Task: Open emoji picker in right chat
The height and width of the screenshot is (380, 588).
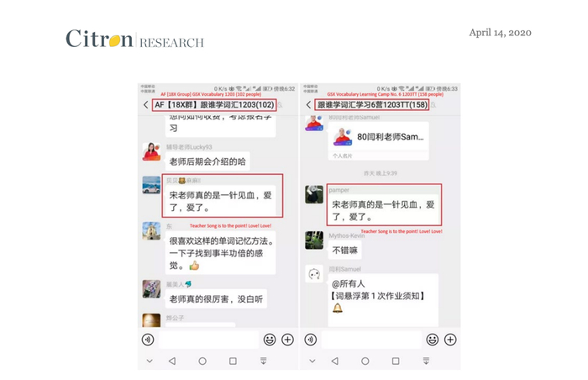Action: click(433, 340)
